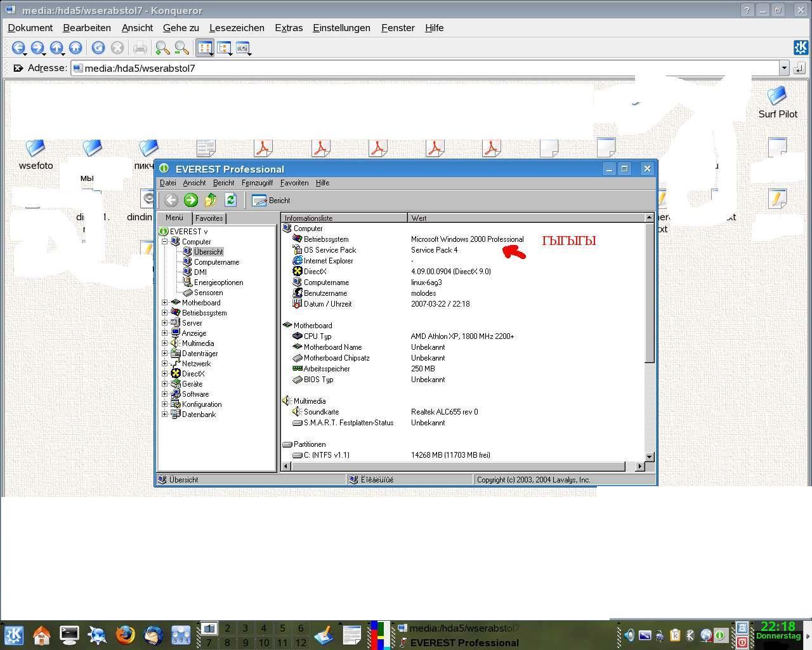Launch Firefox from the KDE panel
812x650 pixels.
point(126,635)
